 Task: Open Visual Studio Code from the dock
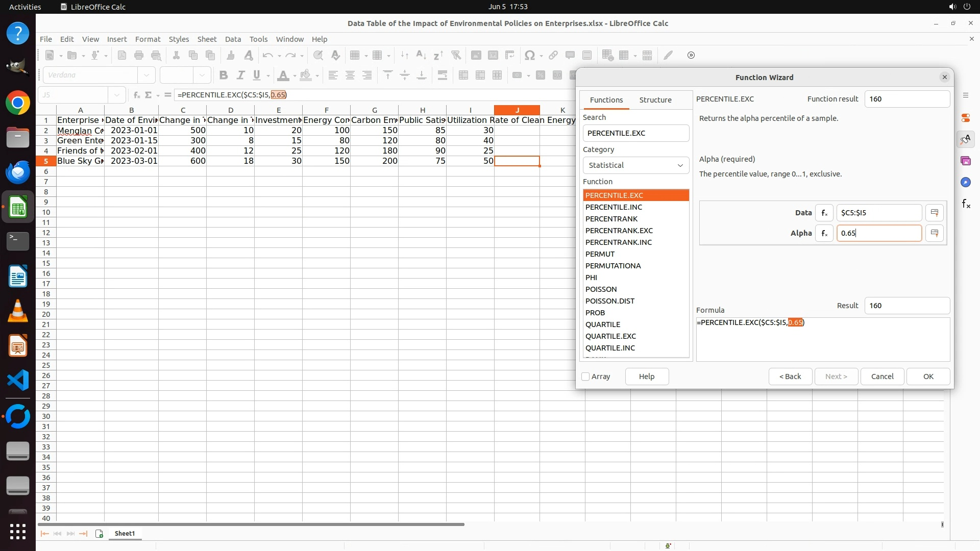(x=18, y=381)
